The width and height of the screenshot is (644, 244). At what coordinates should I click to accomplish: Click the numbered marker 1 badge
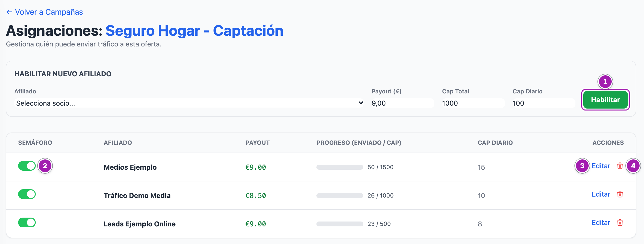click(x=605, y=82)
